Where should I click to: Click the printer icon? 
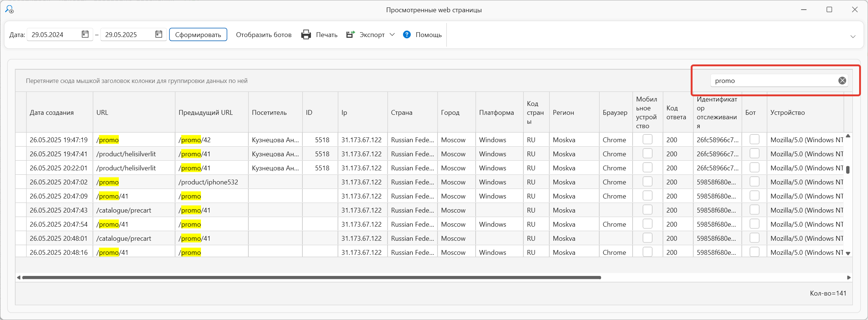[306, 34]
